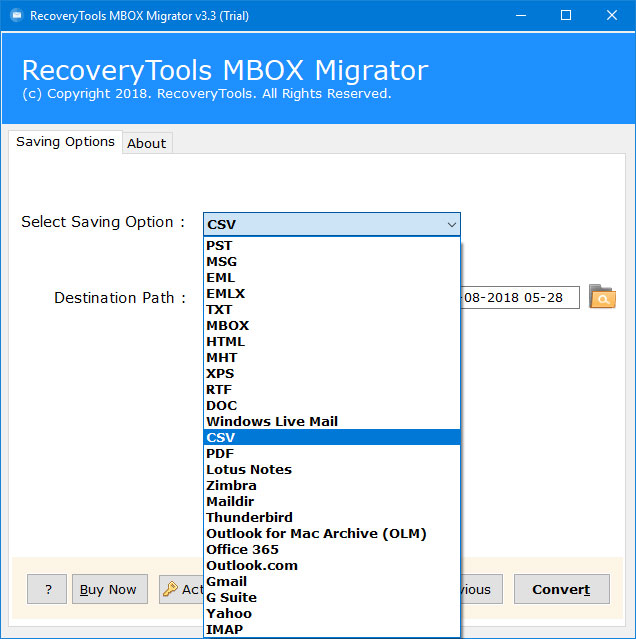Click the partially hidden Previous button
This screenshot has width=636, height=639.
481,589
